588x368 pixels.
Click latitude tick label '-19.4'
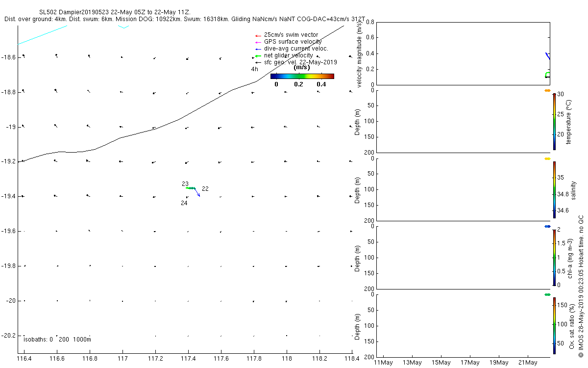pyautogui.click(x=8, y=196)
